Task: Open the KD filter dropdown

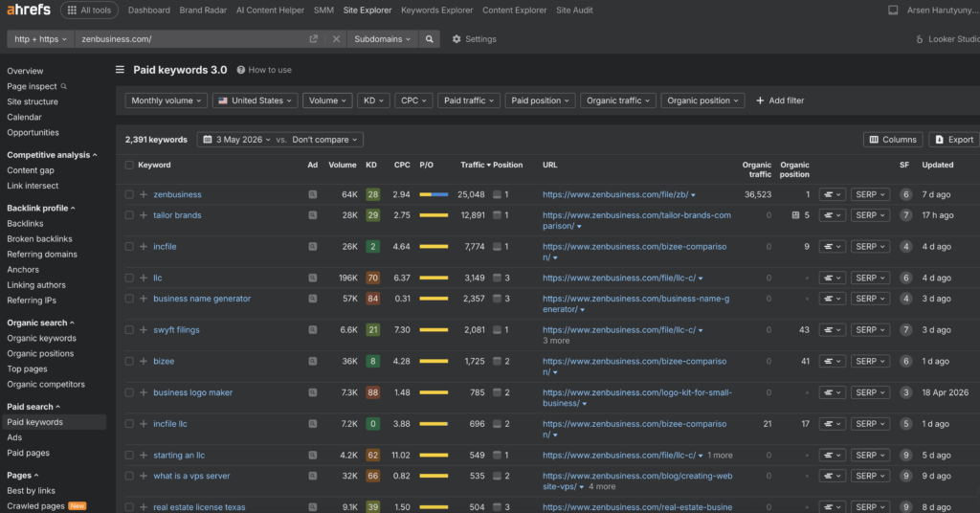Action: [374, 100]
